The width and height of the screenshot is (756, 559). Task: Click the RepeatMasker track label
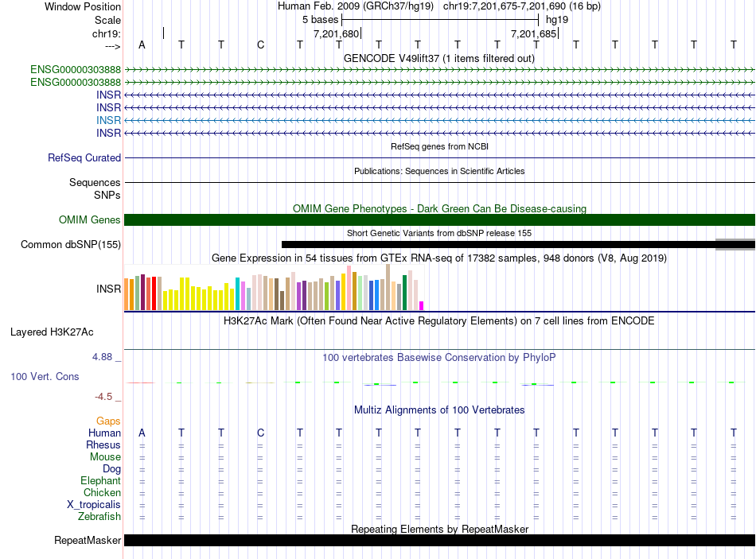tap(88, 541)
